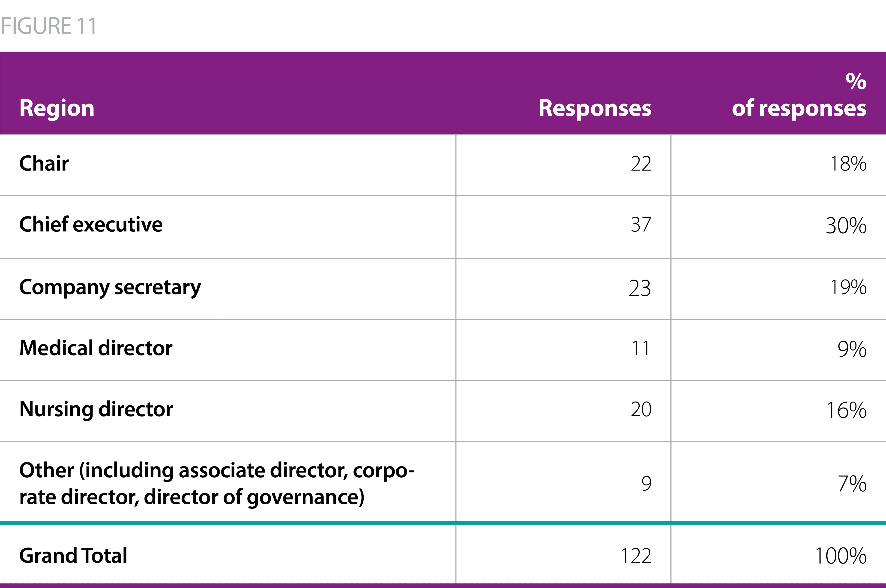This screenshot has width=886, height=588.
Task: Select the Chief executive row label
Action: (91, 225)
